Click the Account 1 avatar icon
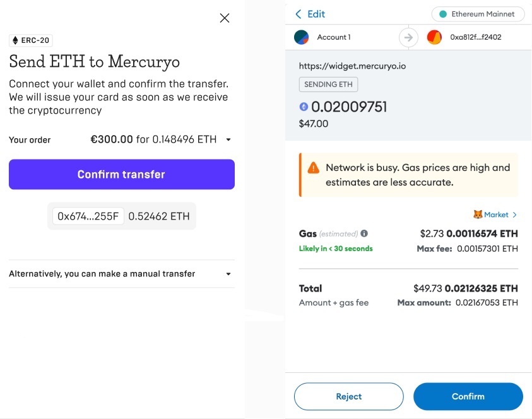Viewport: 532px width, 419px height. [302, 37]
